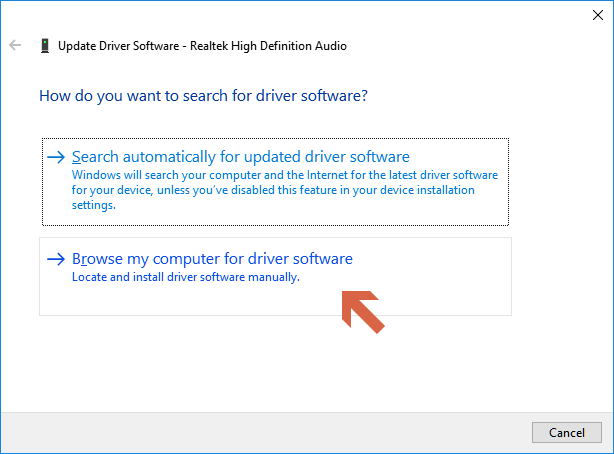Screen dimensions: 614x454
Task: Cancel the driver update dialog
Action: coord(567,432)
